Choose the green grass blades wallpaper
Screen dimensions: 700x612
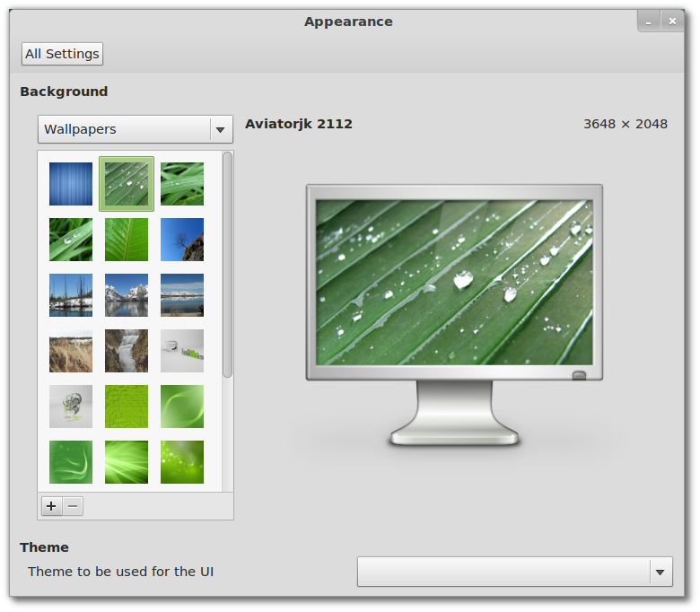182,184
